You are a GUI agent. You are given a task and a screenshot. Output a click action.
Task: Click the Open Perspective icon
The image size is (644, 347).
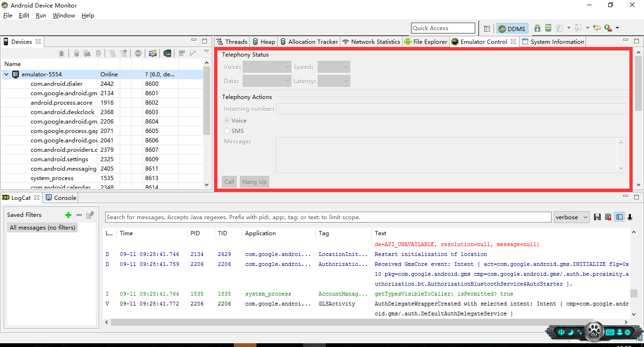coord(487,28)
